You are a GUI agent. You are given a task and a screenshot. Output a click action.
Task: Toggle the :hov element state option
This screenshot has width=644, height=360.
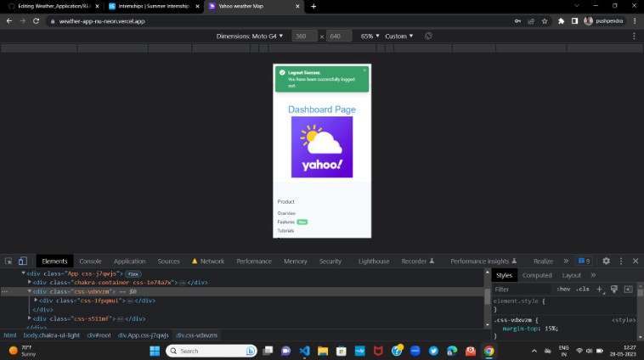coord(563,289)
